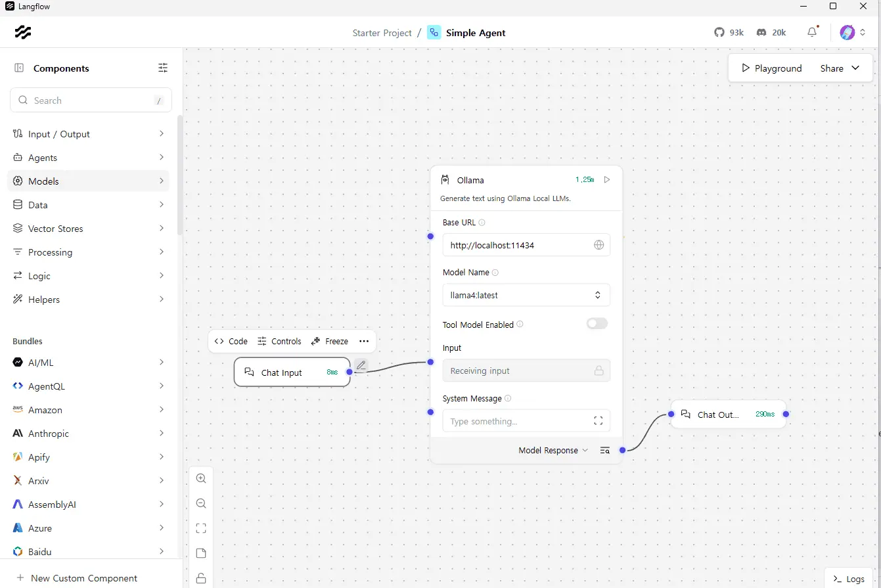
Task: Click the Langflow logo icon
Action: (23, 32)
